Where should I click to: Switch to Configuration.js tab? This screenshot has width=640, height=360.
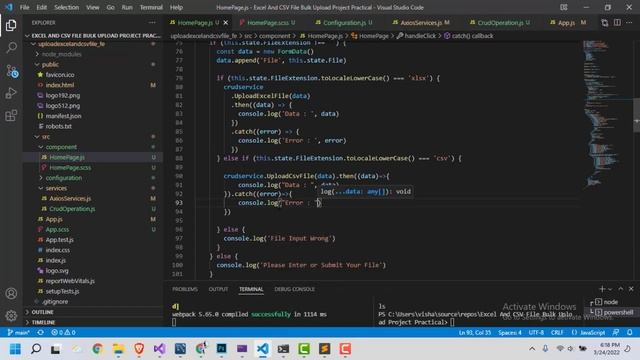[x=345, y=22]
